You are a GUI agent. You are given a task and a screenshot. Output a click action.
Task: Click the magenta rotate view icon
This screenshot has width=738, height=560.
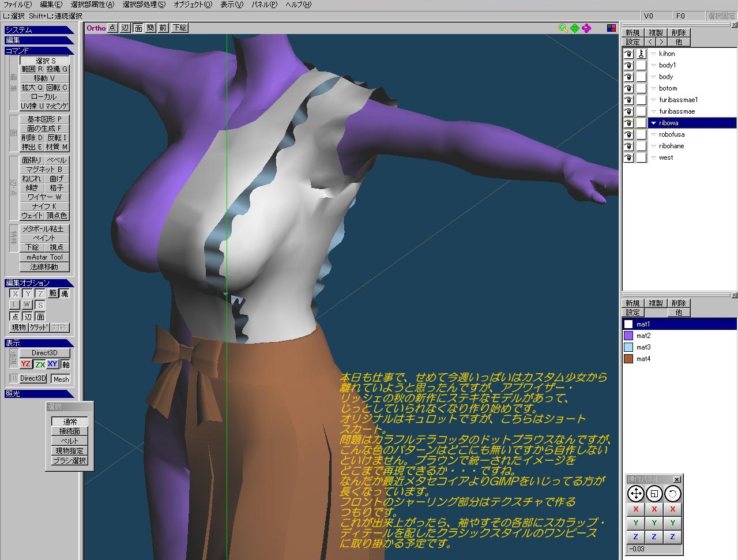pos(586,28)
